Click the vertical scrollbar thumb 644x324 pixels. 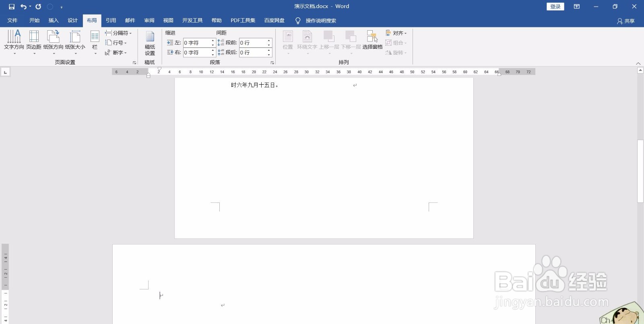pos(640,171)
